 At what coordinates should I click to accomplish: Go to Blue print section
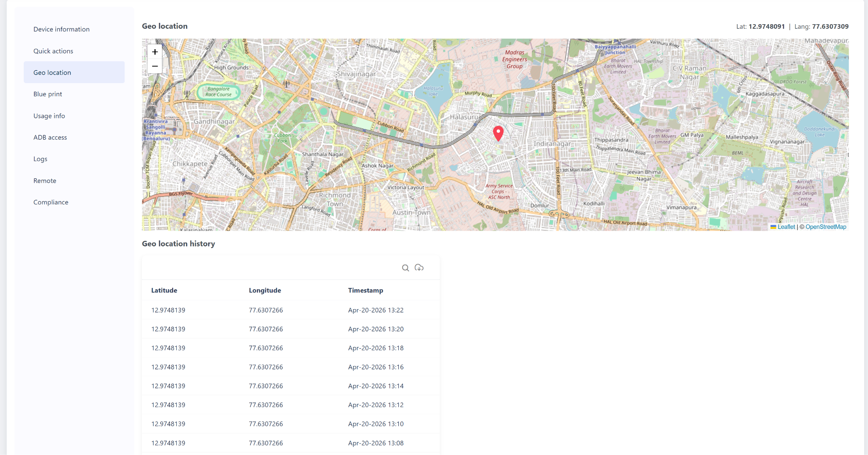74,94
